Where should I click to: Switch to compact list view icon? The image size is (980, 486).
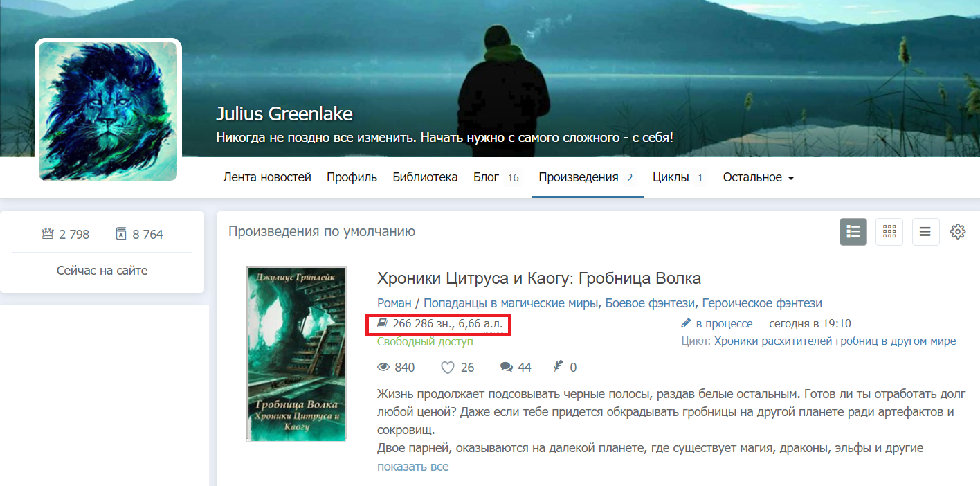coord(925,232)
